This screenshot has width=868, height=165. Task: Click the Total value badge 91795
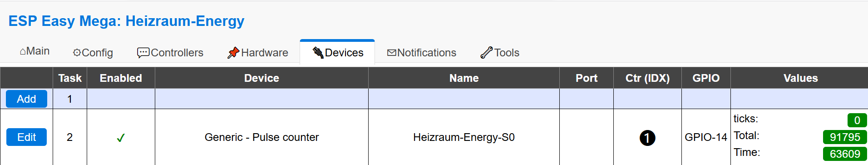point(845,137)
